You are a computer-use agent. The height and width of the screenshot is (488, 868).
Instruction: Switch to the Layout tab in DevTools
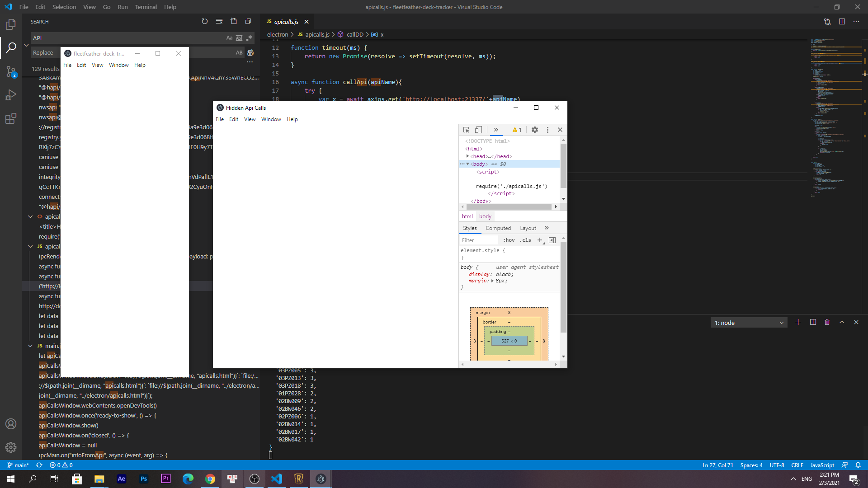point(528,228)
